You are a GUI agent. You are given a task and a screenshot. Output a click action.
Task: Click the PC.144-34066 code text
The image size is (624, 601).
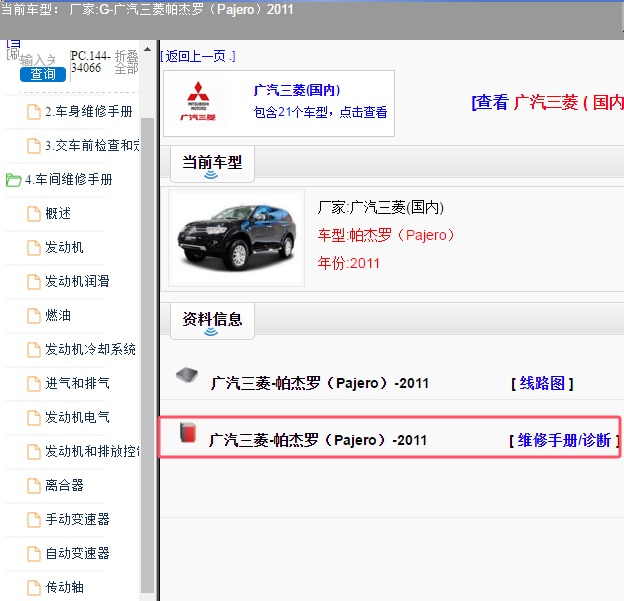[90, 62]
